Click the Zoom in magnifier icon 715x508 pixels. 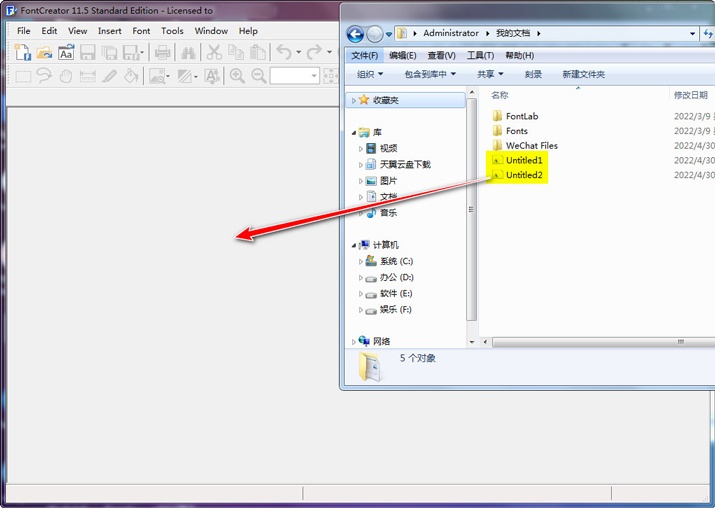237,76
